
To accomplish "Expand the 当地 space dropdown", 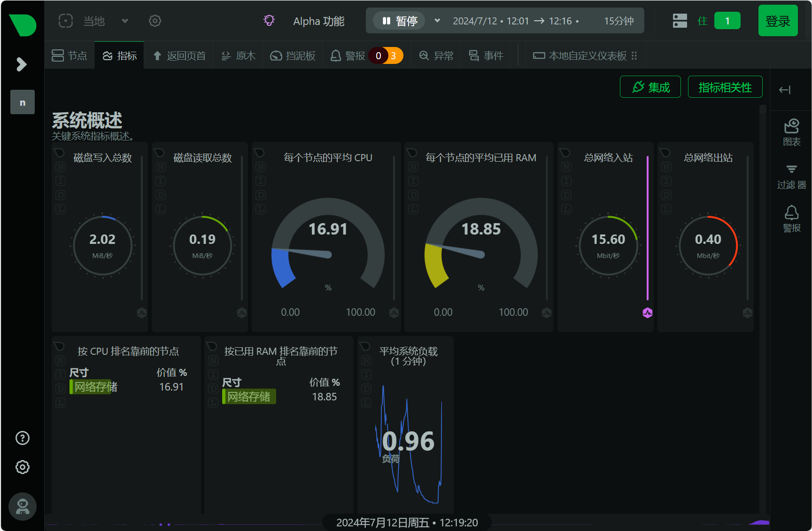I will point(125,21).
